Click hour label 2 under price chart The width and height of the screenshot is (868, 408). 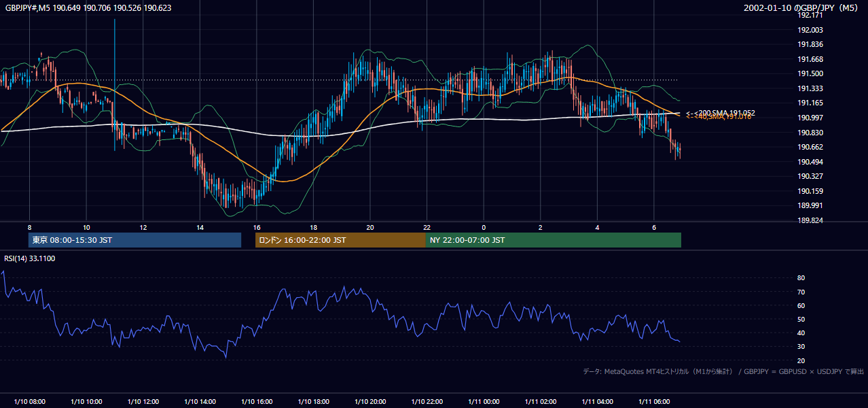[x=541, y=227]
